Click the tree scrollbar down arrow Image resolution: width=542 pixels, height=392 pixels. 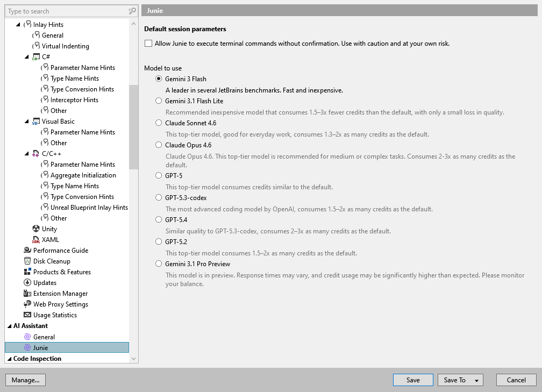[x=133, y=359]
